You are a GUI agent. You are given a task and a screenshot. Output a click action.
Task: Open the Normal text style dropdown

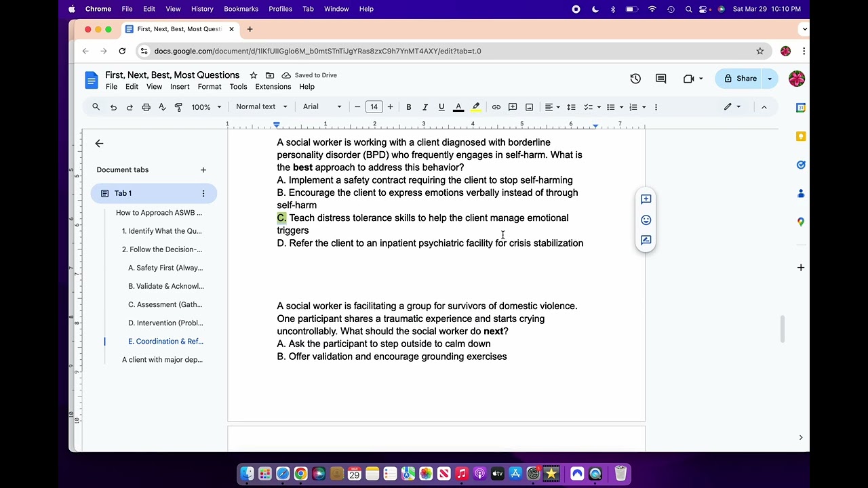click(262, 107)
